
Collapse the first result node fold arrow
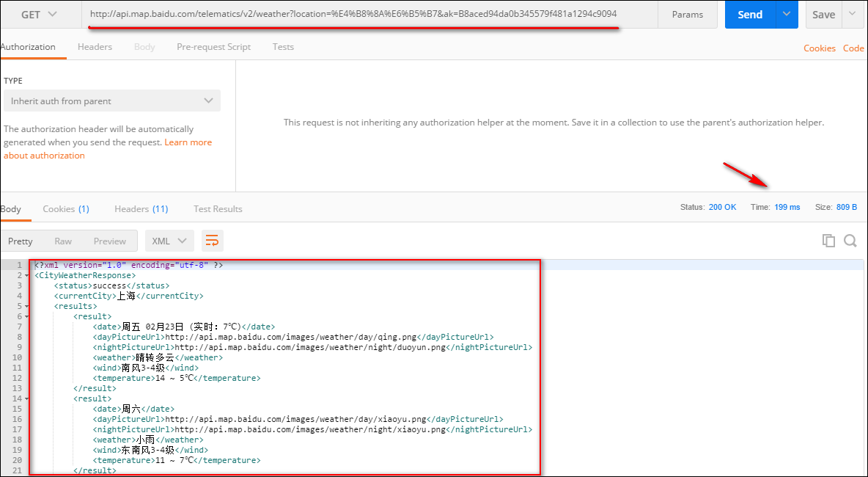pyautogui.click(x=28, y=316)
